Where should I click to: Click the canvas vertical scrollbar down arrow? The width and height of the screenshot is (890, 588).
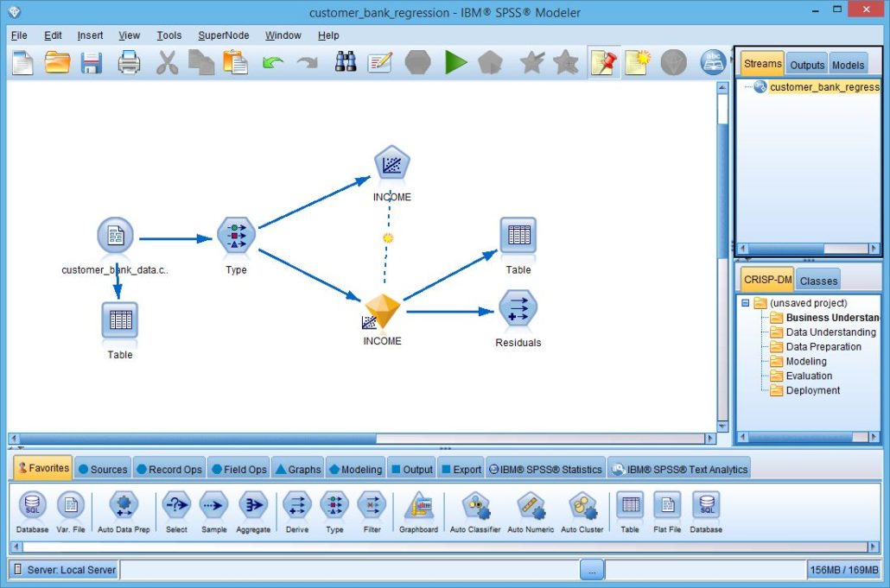(722, 427)
